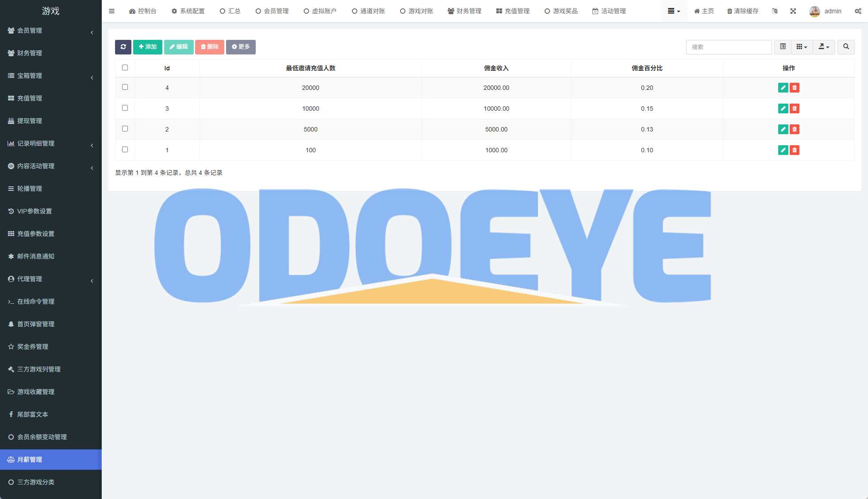868x499 pixels.
Task: Click the language translate icon in header
Action: 775,11
